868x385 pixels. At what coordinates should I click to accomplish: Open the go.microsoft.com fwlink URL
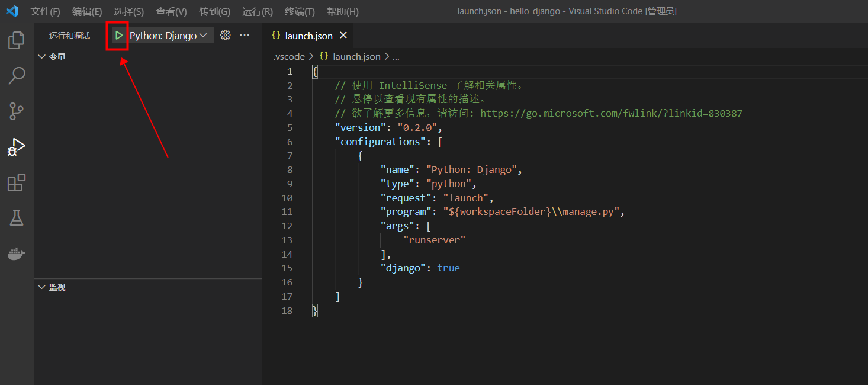(x=611, y=113)
